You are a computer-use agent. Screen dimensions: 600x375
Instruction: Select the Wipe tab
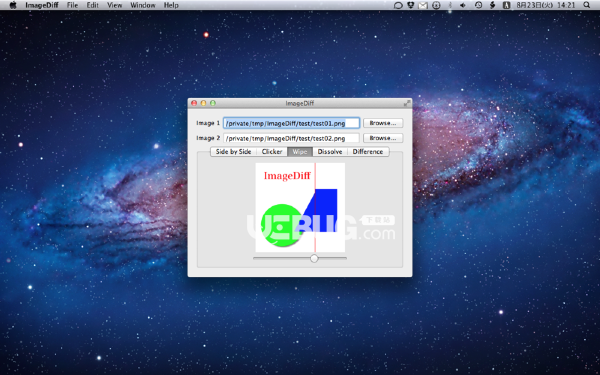(x=300, y=152)
